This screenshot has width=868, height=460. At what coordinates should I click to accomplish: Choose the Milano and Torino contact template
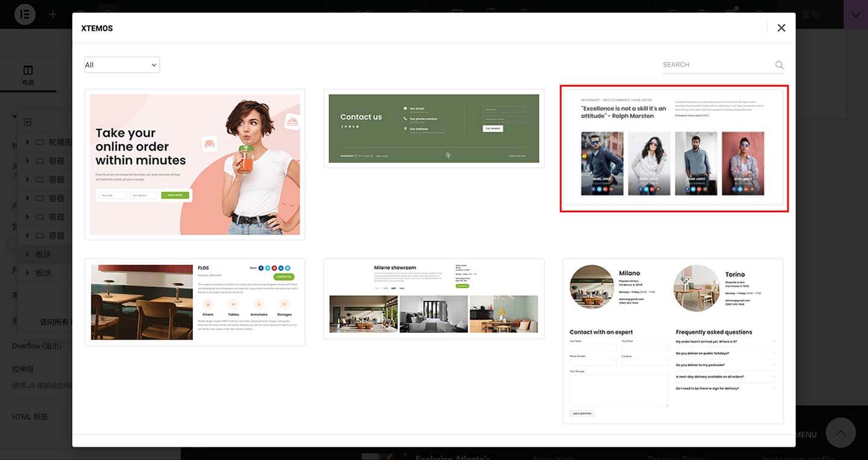pyautogui.click(x=673, y=341)
